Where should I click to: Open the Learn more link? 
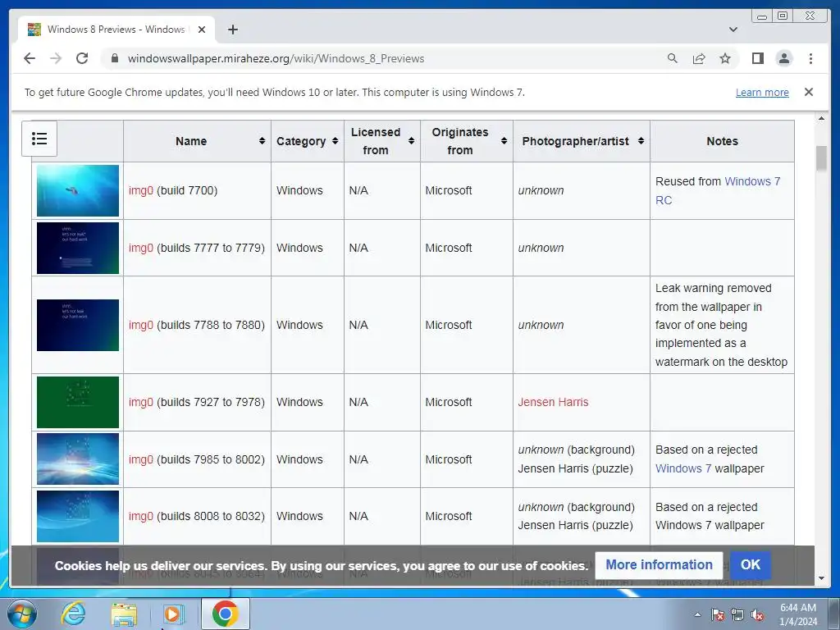762,92
